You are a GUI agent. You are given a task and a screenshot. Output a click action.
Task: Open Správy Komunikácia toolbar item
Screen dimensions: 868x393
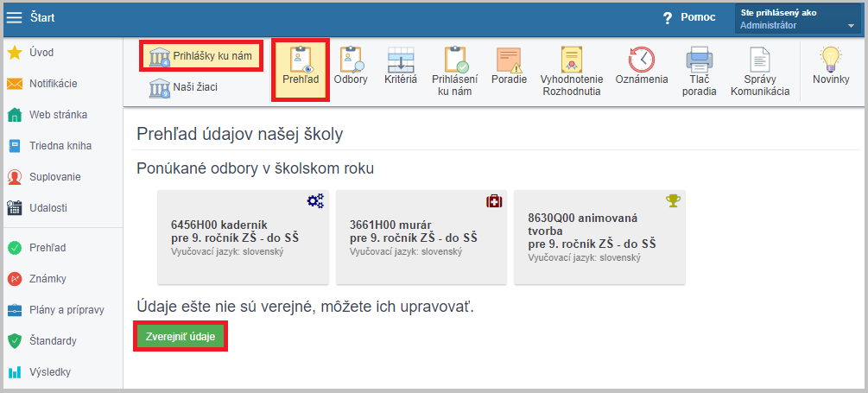[x=760, y=72]
